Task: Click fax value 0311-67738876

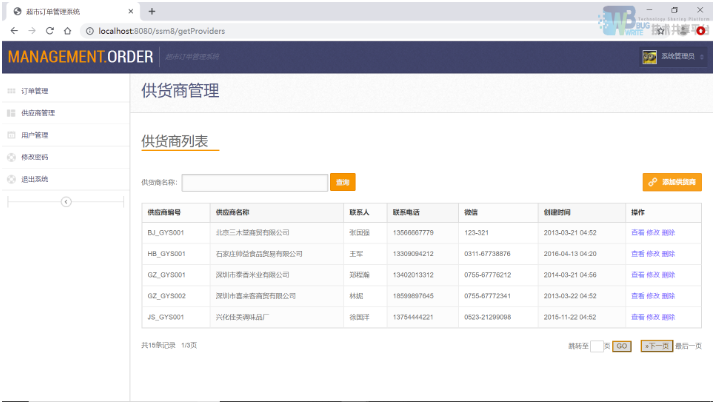Action: [487, 254]
